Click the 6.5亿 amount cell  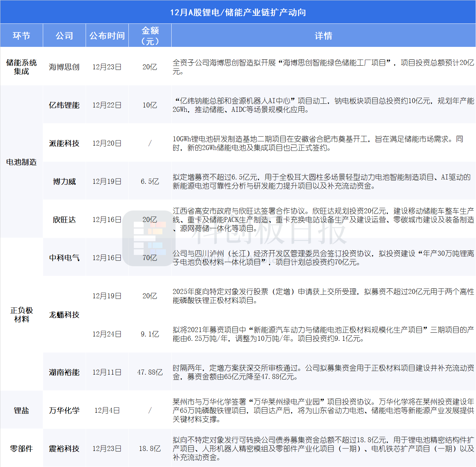[150, 181]
